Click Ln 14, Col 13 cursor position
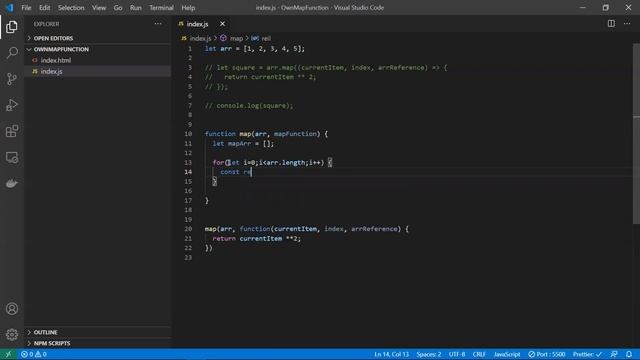 (x=391, y=354)
